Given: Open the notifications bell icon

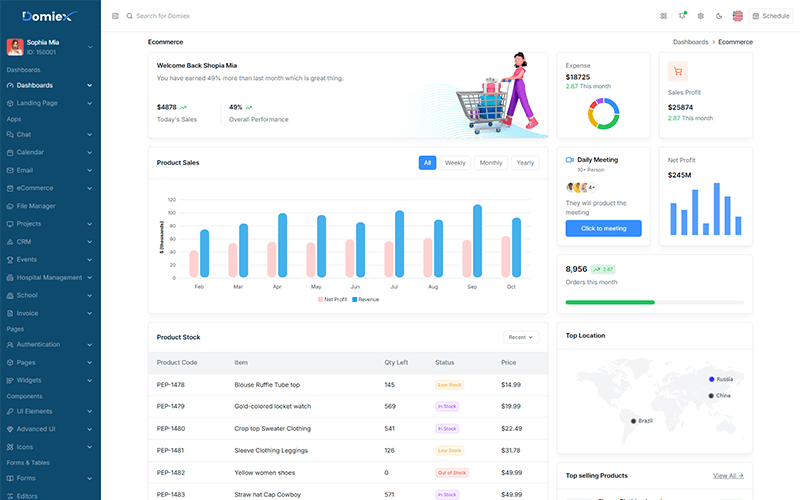Looking at the screenshot, I should tap(682, 16).
